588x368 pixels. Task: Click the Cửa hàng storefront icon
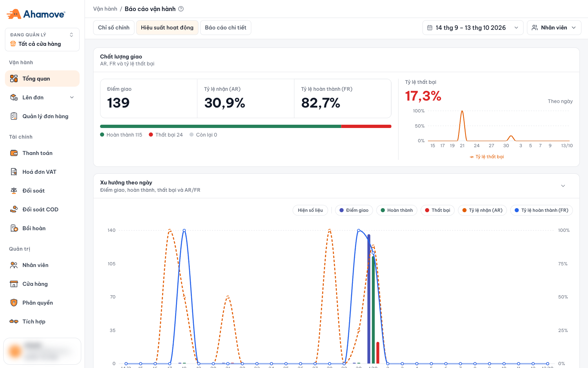coord(14,284)
